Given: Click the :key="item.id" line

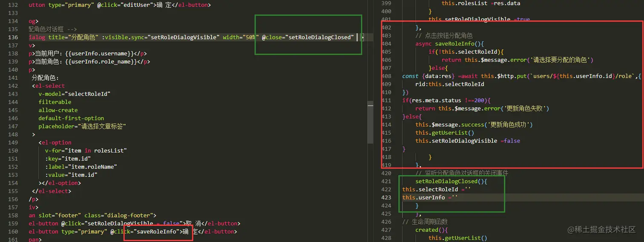Looking at the screenshot, I should tap(68, 159).
